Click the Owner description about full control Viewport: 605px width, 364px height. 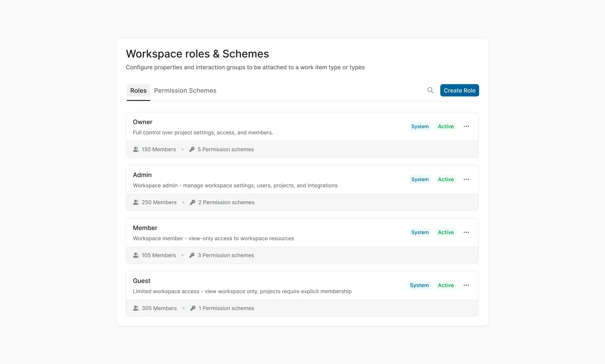pos(203,133)
